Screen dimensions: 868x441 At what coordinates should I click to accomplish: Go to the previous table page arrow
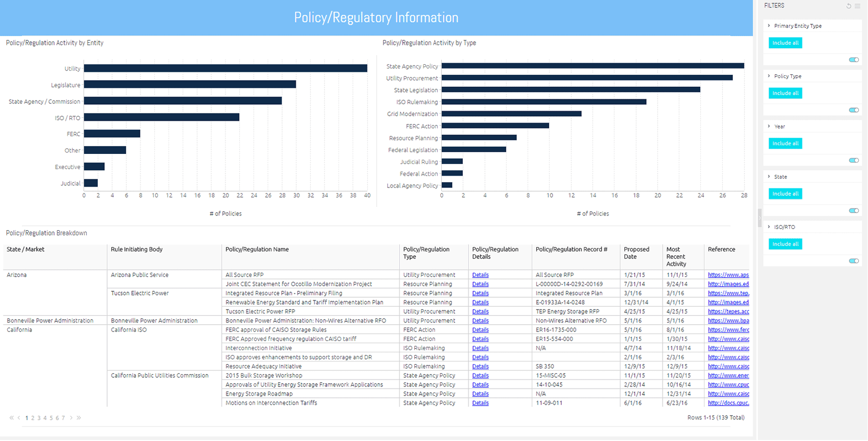coord(19,418)
